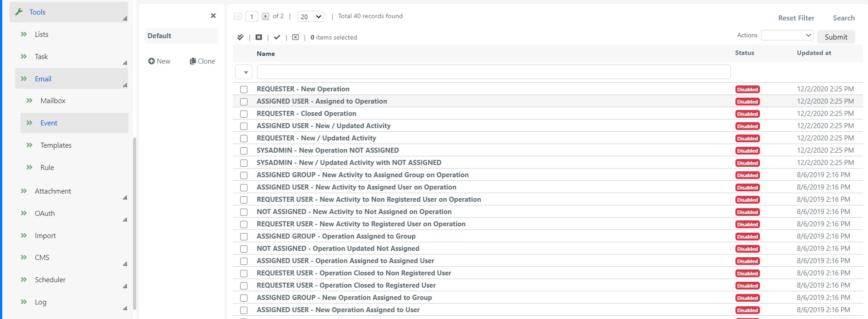Open the 20 records per page dropdown

point(311,16)
